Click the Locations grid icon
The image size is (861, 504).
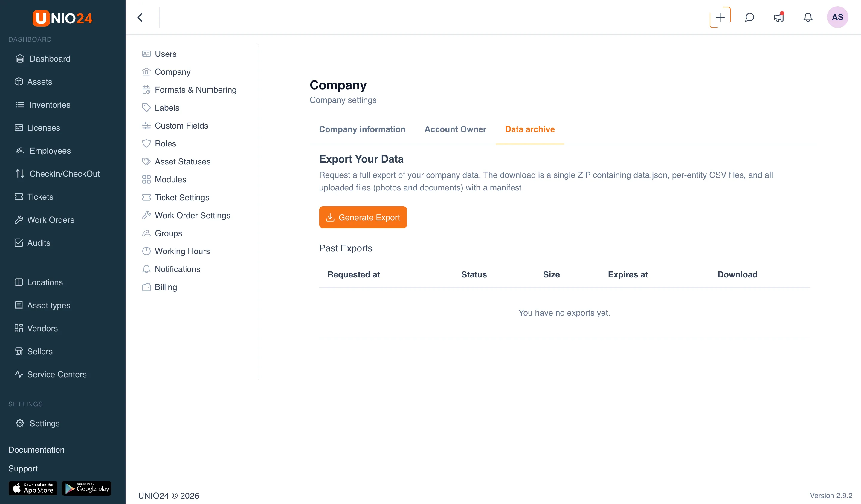pyautogui.click(x=19, y=282)
